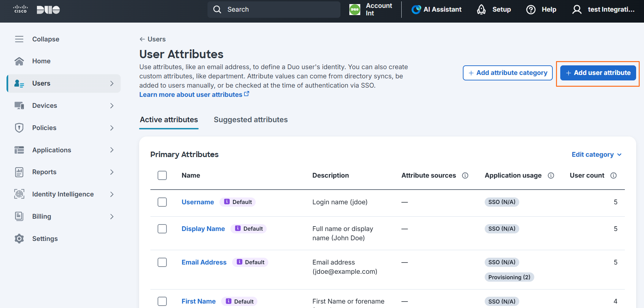Switch to the Suggested attributes tab
Screen dimensions: 644x308
click(x=251, y=120)
